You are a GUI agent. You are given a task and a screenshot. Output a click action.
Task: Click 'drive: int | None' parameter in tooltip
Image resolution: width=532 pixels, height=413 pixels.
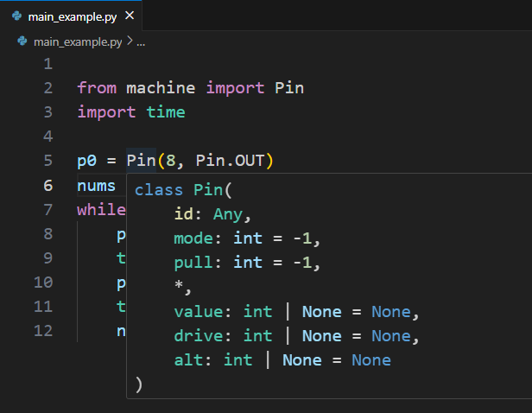(x=258, y=336)
